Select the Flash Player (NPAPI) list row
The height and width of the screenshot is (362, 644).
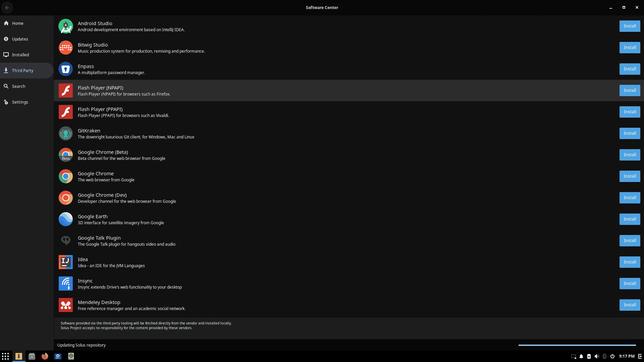(235, 90)
